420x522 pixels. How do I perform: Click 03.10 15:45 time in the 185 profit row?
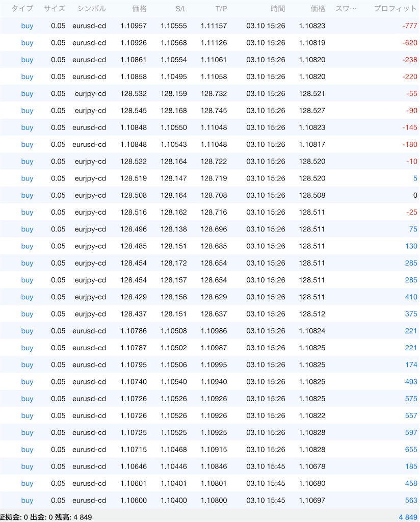pos(266,467)
